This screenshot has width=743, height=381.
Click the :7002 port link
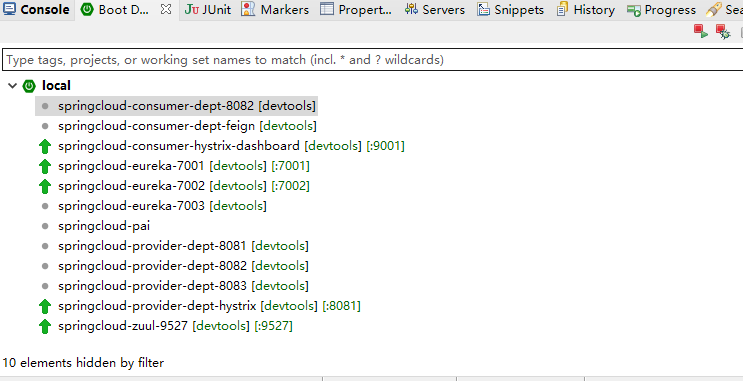pyautogui.click(x=290, y=186)
